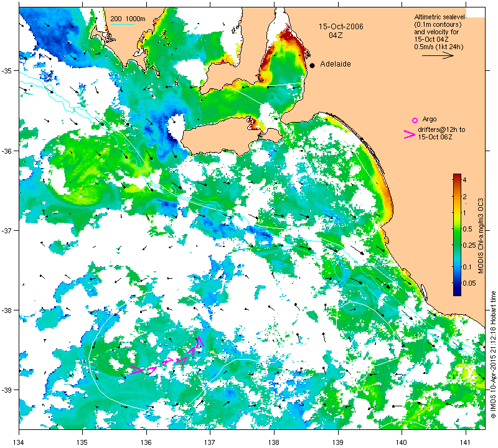498x448 pixels.
Task: Click the 'Altimetric sealevel' legend heading
Action: pyautogui.click(x=440, y=17)
